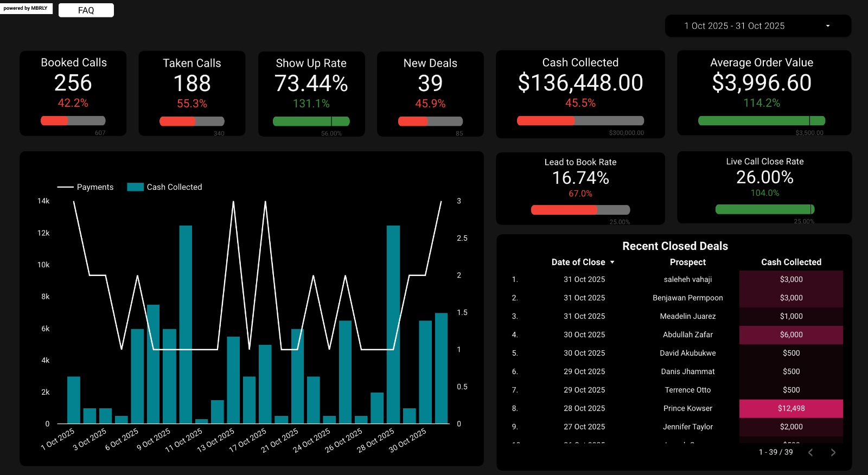Click the saleheh vahaji prospect cell
Viewport: 868px width, 475px height.
(688, 279)
